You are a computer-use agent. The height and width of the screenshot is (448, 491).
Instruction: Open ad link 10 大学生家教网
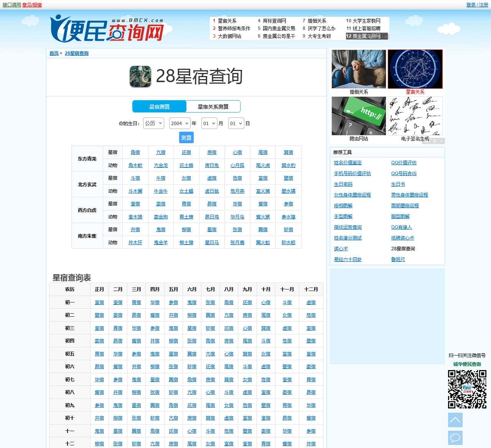tap(366, 21)
